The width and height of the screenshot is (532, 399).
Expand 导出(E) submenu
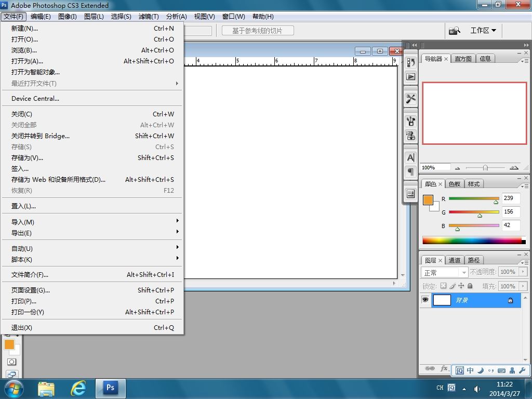click(92, 233)
